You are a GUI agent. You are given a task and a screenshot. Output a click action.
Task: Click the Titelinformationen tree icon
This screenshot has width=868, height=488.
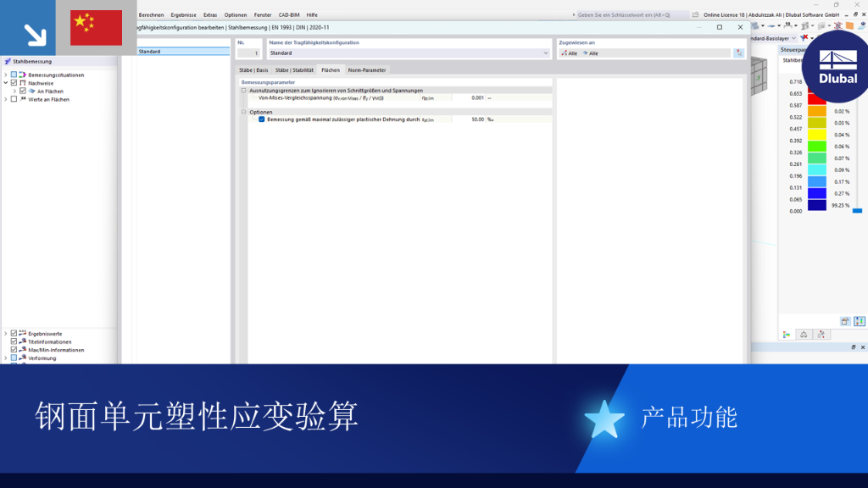click(x=23, y=341)
